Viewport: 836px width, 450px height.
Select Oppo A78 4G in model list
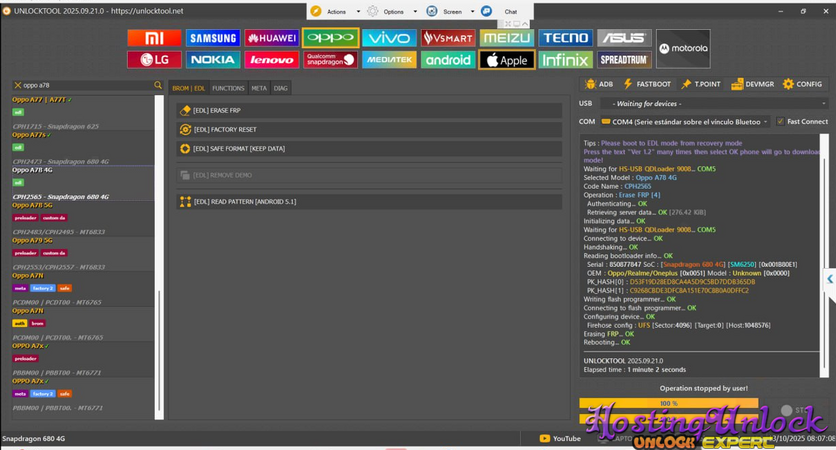coord(33,170)
